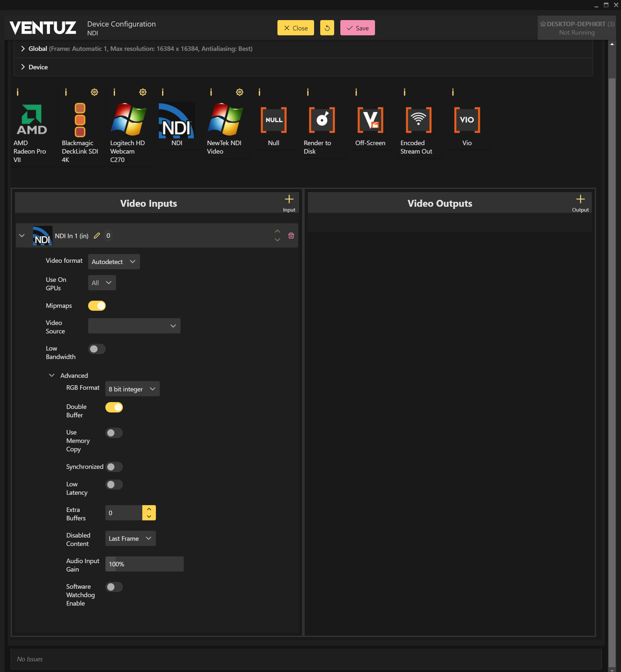Expand the Device section
This screenshot has width=621, height=672.
tap(23, 67)
